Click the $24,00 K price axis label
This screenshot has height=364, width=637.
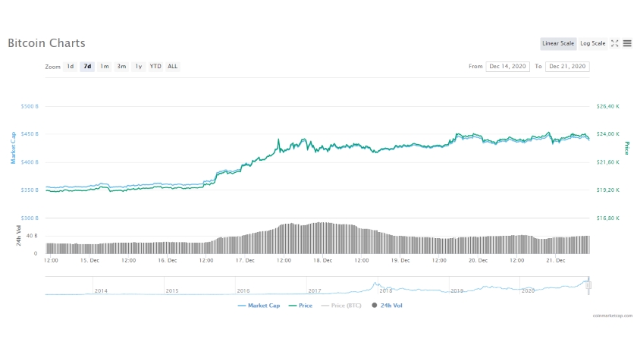(607, 134)
